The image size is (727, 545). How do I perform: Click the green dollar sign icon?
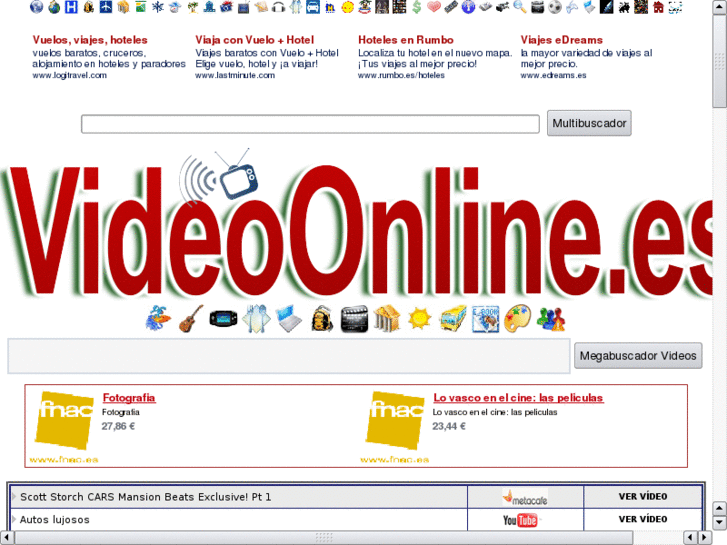pos(417,7)
